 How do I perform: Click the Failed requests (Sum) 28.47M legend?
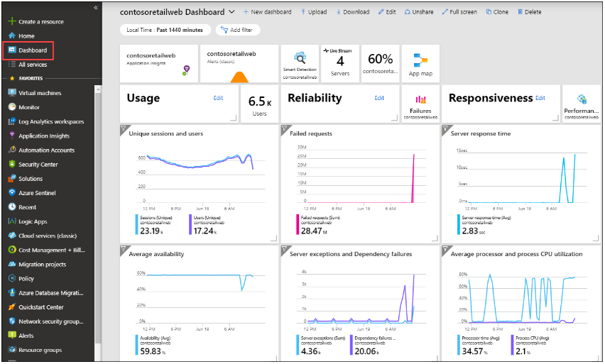click(318, 225)
